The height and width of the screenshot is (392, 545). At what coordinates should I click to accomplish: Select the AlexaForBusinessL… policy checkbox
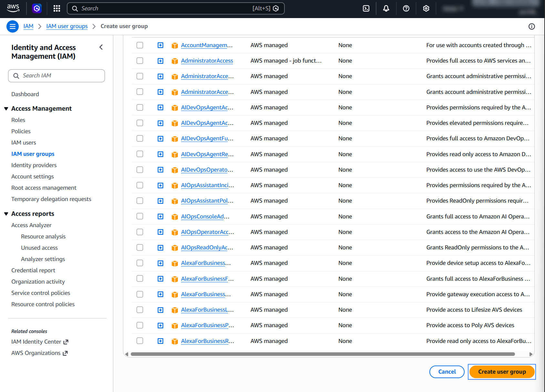coord(140,310)
